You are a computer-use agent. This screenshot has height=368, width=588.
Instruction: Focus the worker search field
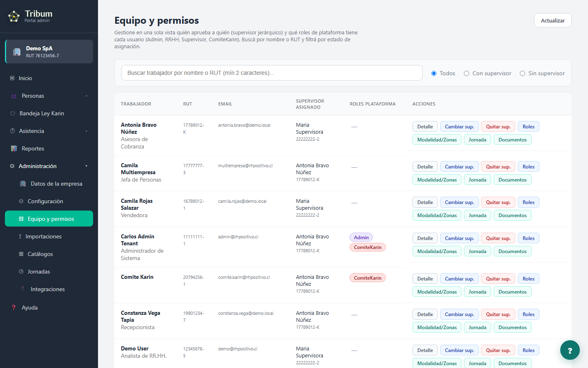(272, 73)
